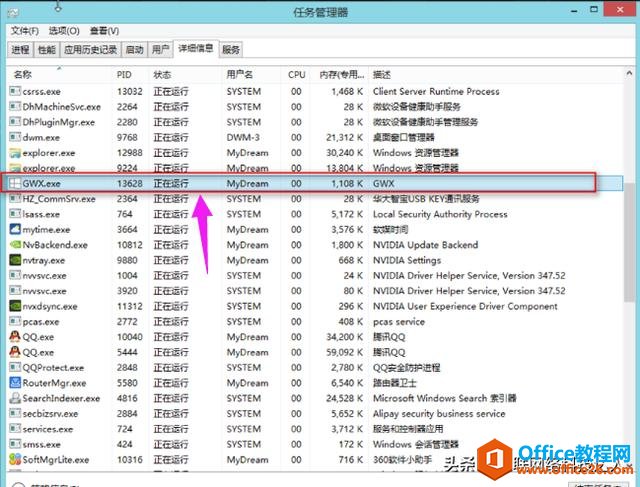
Task: Select the pcas service description
Action: (399, 322)
